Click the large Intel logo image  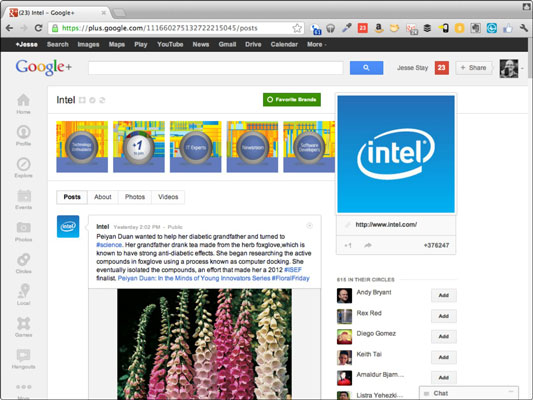(396, 154)
